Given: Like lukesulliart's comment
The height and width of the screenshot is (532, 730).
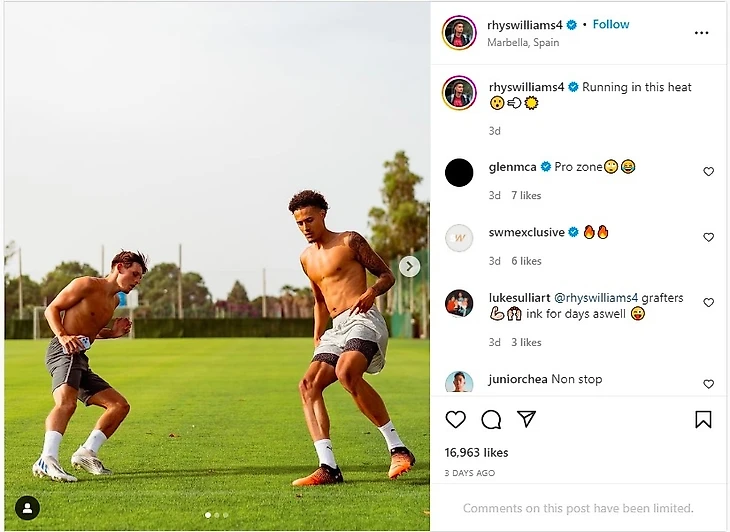Looking at the screenshot, I should click(x=708, y=303).
